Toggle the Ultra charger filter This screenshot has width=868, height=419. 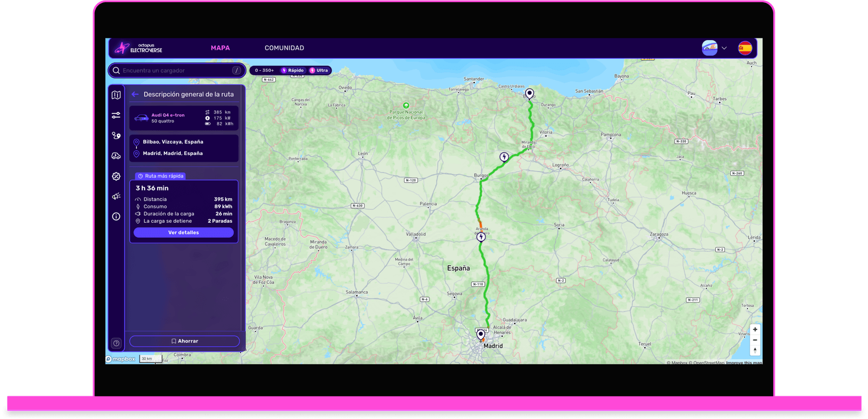click(319, 70)
